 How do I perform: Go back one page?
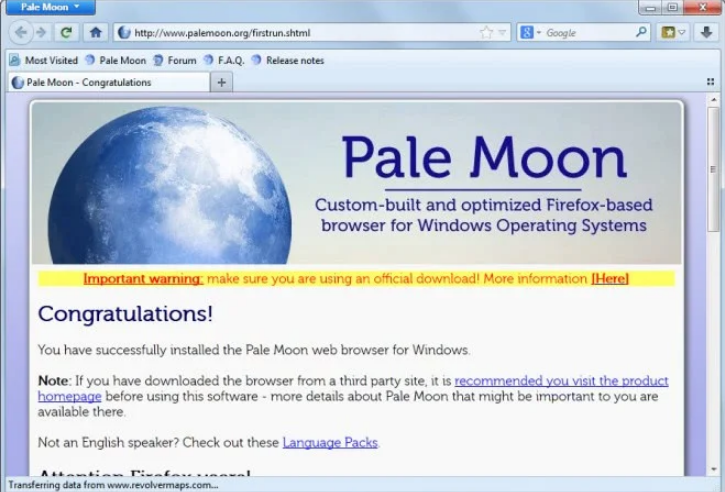[21, 32]
